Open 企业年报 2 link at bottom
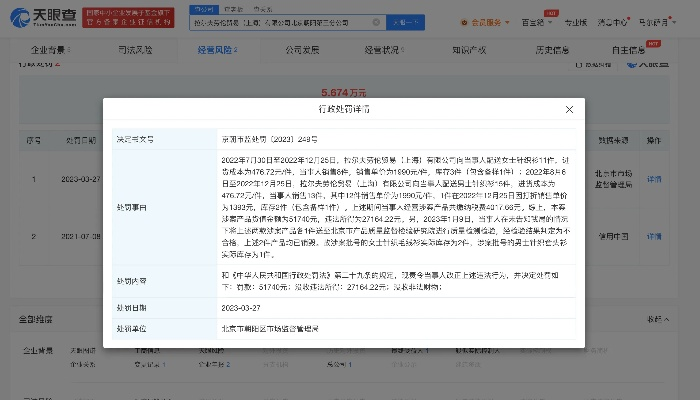 [214, 364]
